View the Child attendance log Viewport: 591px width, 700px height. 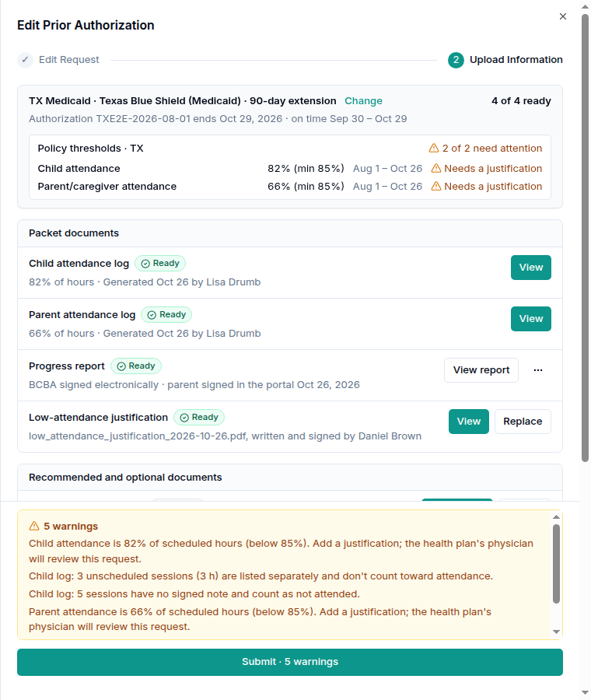(531, 268)
